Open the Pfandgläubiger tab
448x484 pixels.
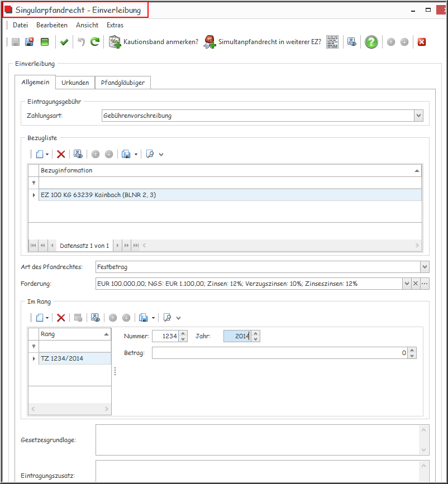pyautogui.click(x=122, y=83)
